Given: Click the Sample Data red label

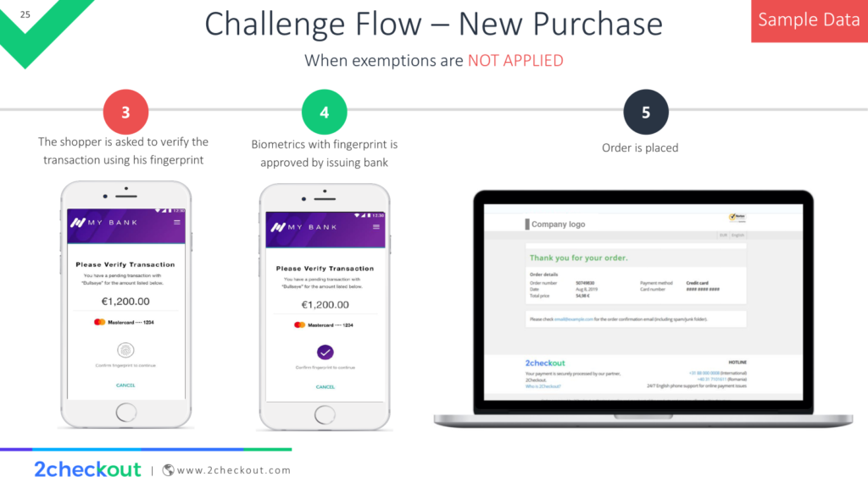Looking at the screenshot, I should pyautogui.click(x=810, y=20).
